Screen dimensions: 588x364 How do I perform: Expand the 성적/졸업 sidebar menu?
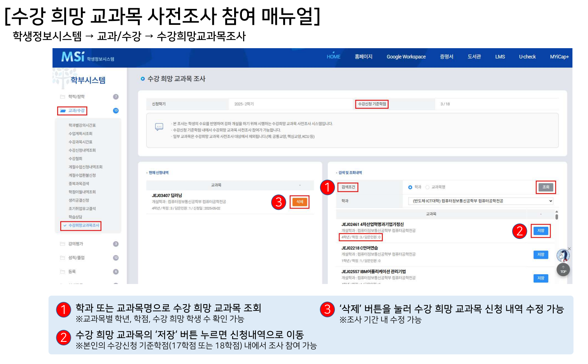[77, 258]
